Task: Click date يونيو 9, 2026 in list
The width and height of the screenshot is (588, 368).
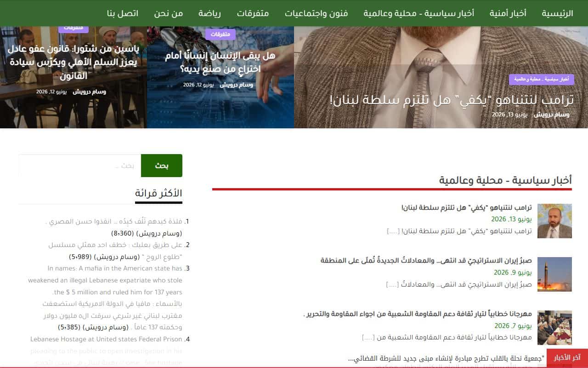Action: point(513,272)
